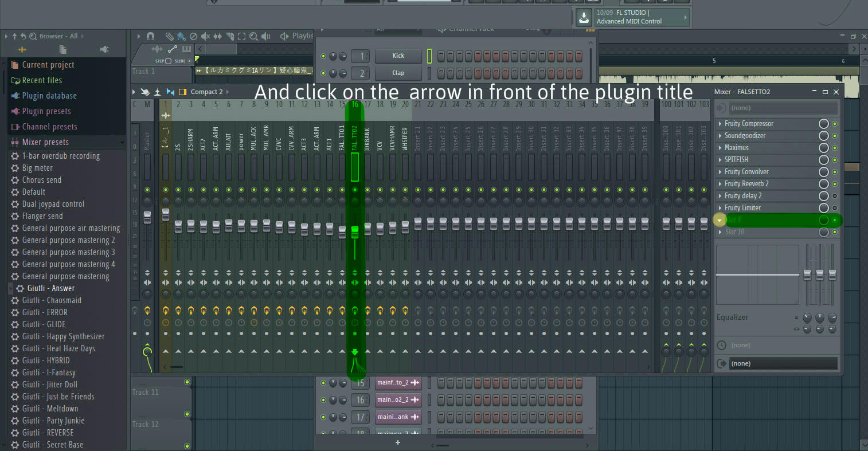Viewport: 868px width, 451px height.
Task: Open the mixer output routing icon at bottom
Action: click(x=722, y=363)
